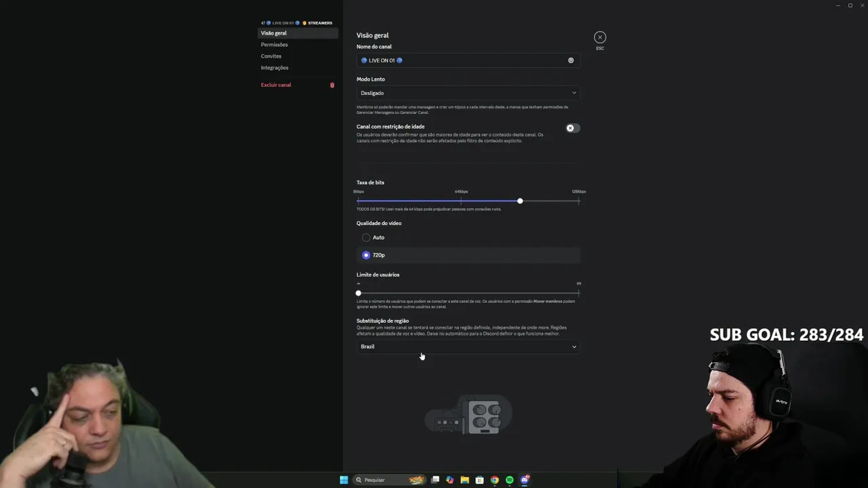Open Integrações settings tab
Viewport: 868px width, 488px height.
point(298,68)
